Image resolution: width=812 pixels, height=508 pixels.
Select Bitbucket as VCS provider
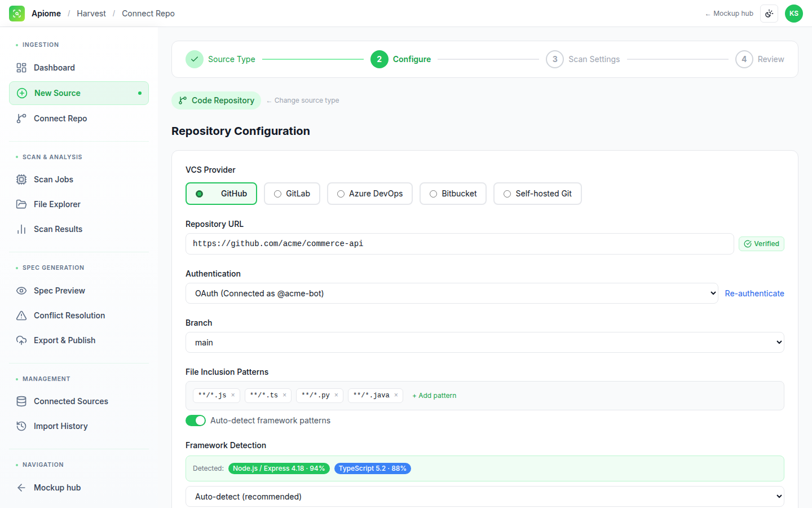(x=453, y=194)
